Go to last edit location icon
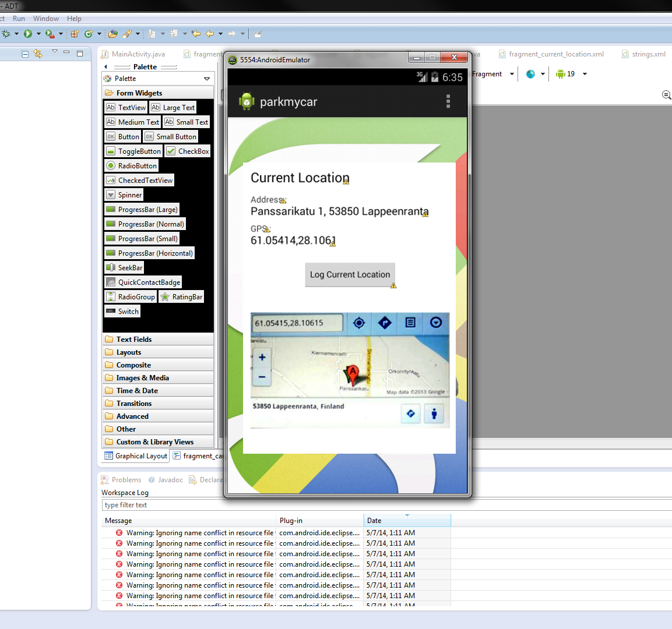The image size is (672, 629). (196, 34)
